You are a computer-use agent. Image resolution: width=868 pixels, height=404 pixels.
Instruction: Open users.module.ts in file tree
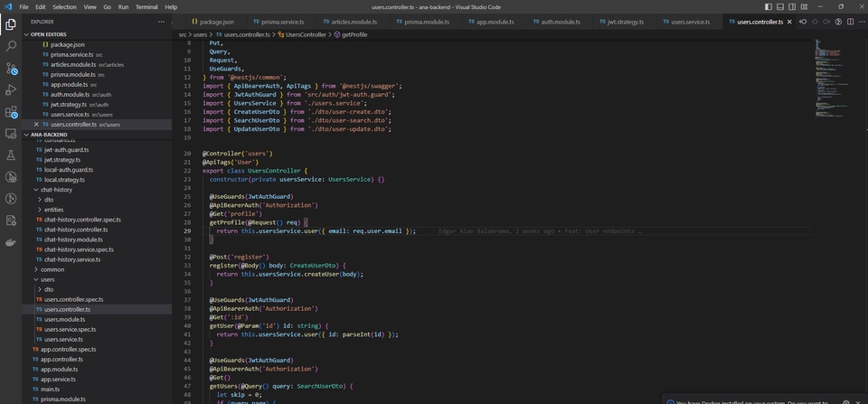coord(64,319)
